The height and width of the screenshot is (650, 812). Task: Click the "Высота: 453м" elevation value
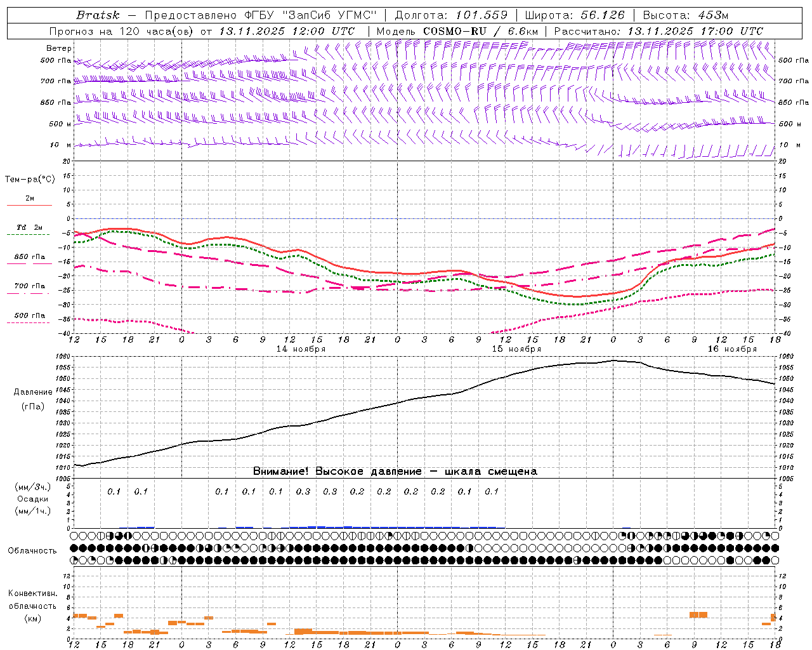[x=685, y=15]
